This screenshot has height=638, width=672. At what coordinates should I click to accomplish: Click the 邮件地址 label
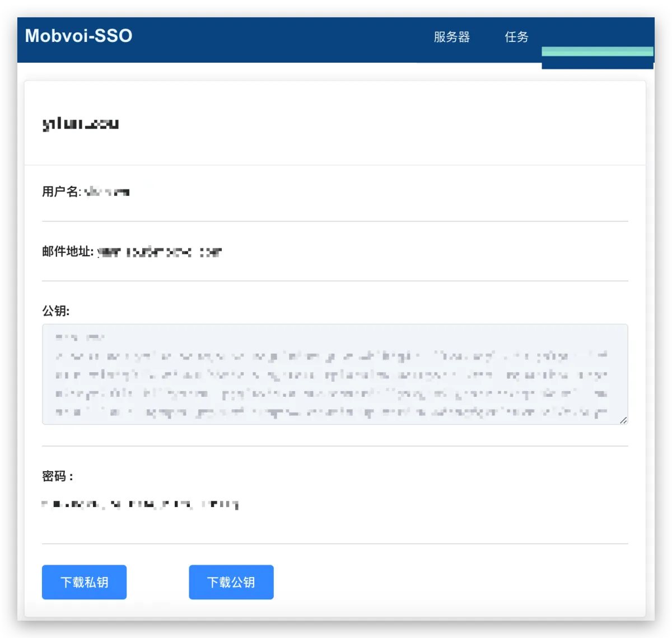67,251
